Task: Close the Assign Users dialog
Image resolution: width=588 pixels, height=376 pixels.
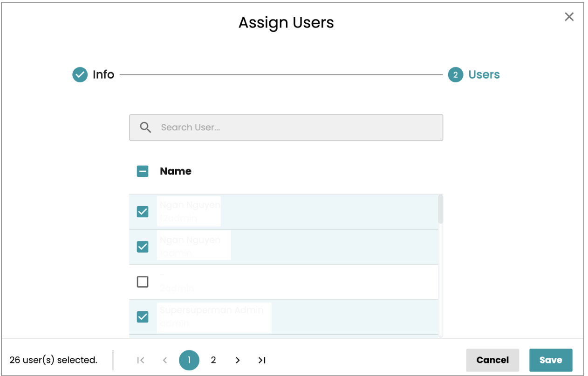Action: [569, 17]
